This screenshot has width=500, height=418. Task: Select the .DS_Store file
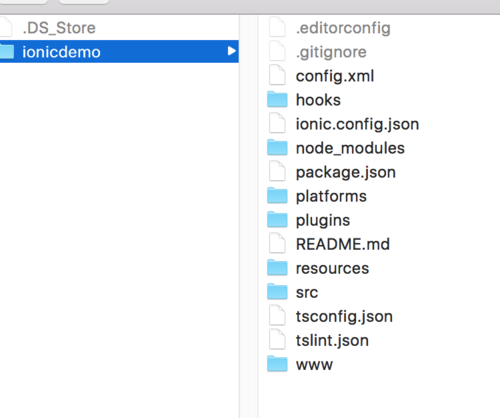click(59, 28)
